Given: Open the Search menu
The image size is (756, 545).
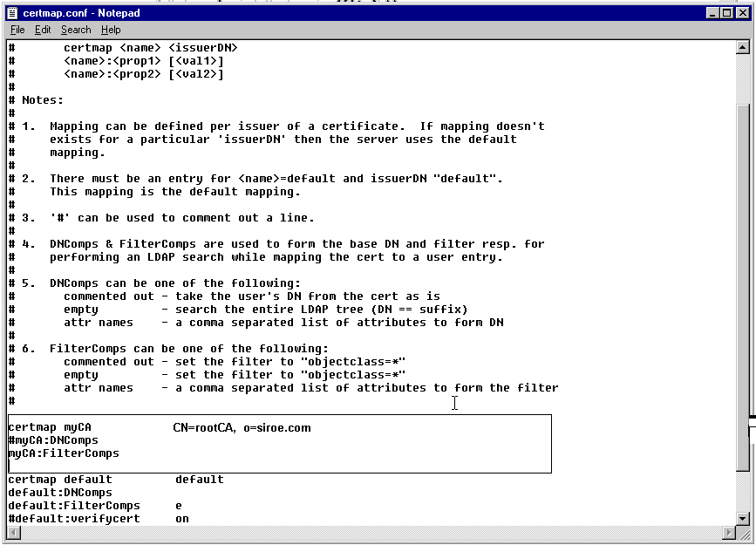Looking at the screenshot, I should point(76,30).
